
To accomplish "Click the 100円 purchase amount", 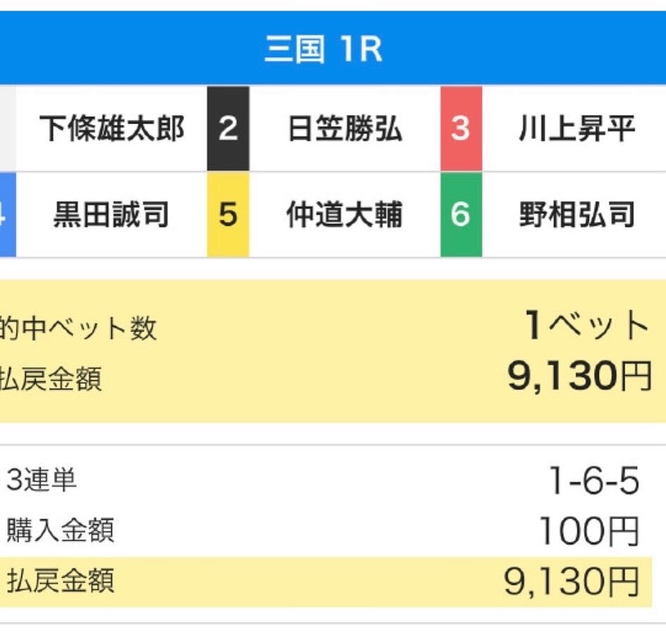I will click(x=588, y=532).
